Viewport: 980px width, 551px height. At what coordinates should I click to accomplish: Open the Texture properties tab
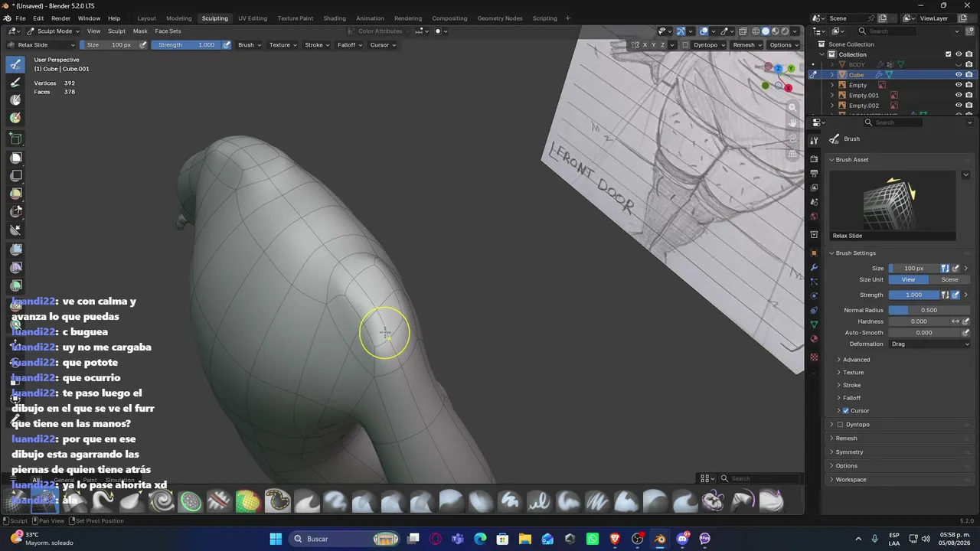click(814, 357)
